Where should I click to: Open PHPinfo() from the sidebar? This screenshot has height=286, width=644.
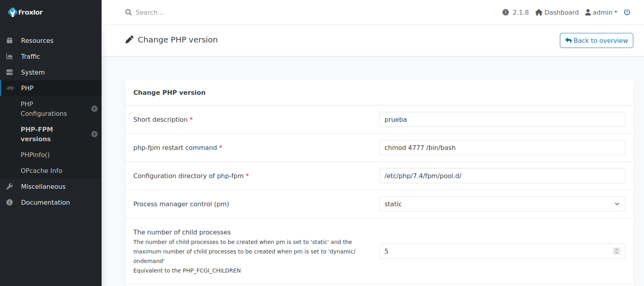(35, 154)
